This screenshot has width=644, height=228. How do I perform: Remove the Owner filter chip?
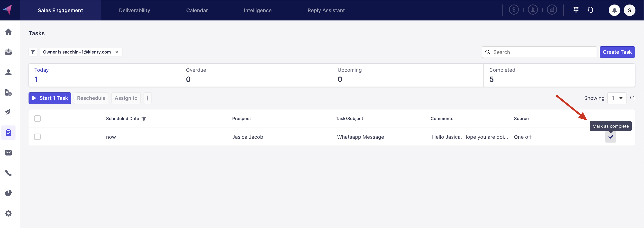[116, 52]
